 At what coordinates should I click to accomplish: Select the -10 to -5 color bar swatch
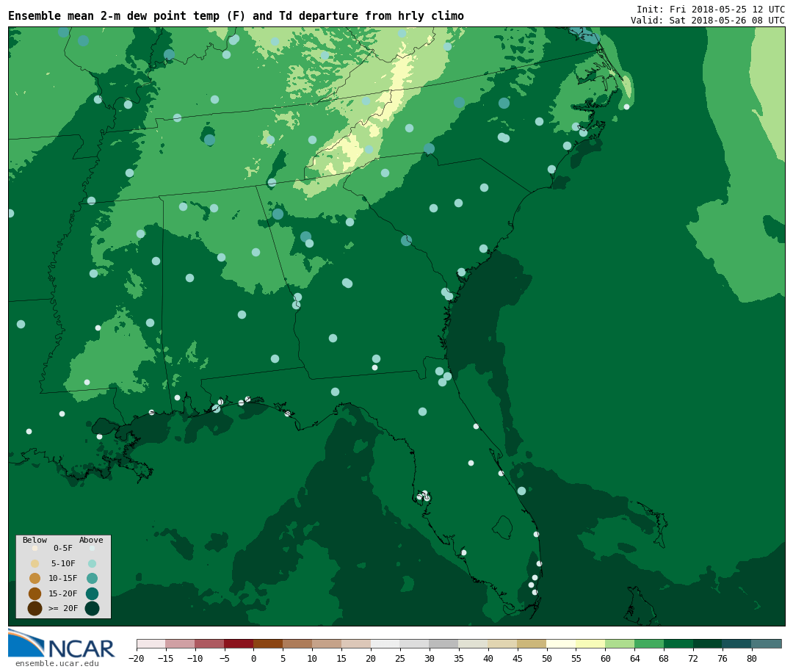point(209,643)
